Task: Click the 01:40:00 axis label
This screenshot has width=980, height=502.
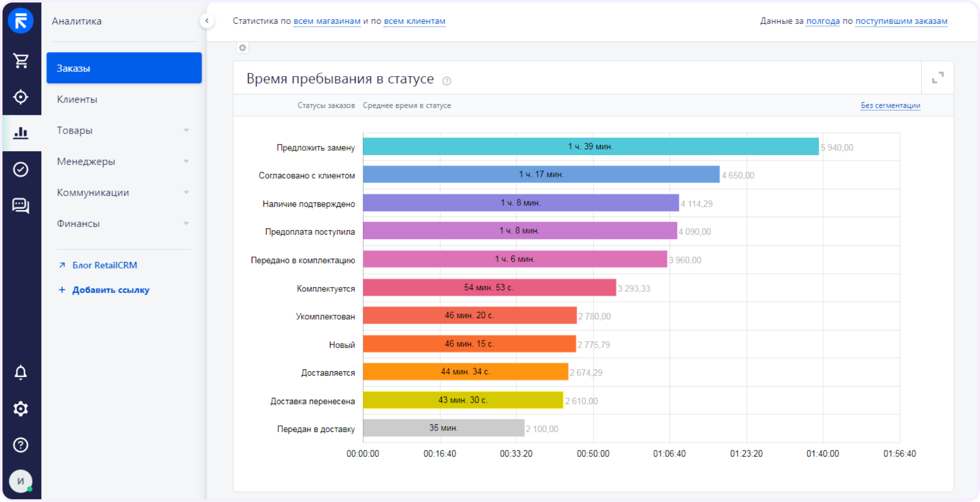Action: tap(823, 454)
